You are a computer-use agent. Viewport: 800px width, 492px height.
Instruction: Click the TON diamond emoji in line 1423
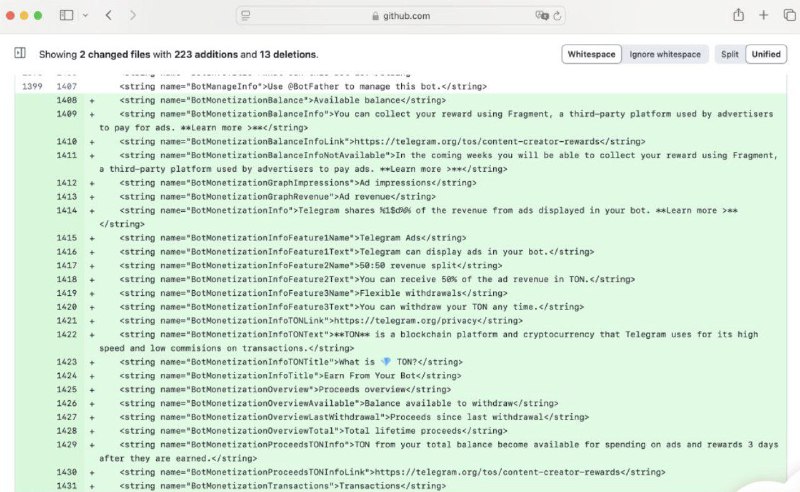(386, 362)
